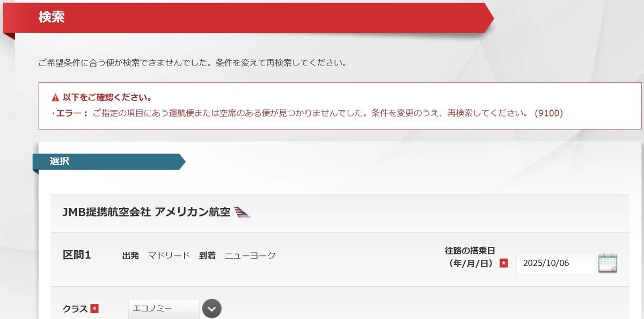Click the dark round chevron button beside エコノミー
644x319 pixels.
tap(211, 309)
